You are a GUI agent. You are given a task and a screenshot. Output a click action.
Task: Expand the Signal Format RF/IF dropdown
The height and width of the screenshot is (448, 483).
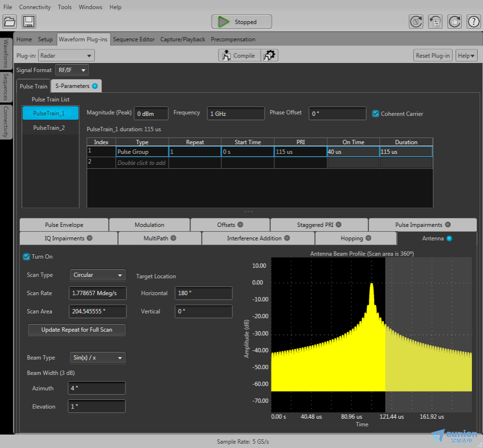(72, 70)
